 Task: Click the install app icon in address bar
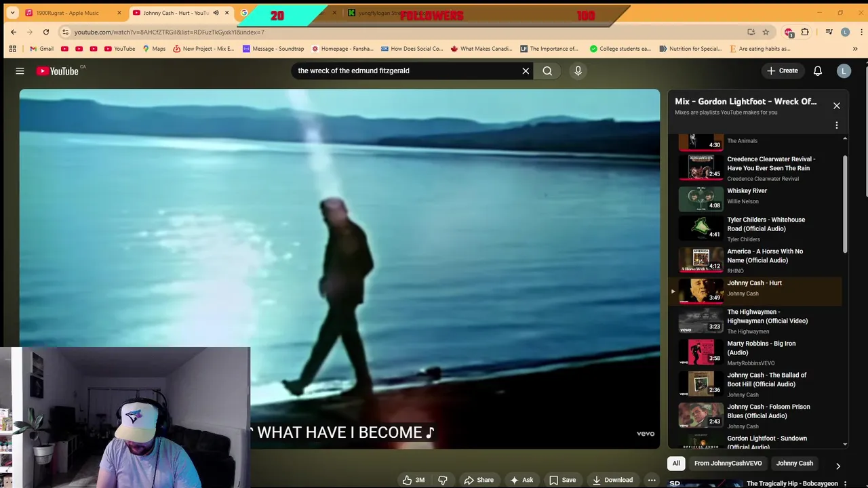pyautogui.click(x=751, y=32)
